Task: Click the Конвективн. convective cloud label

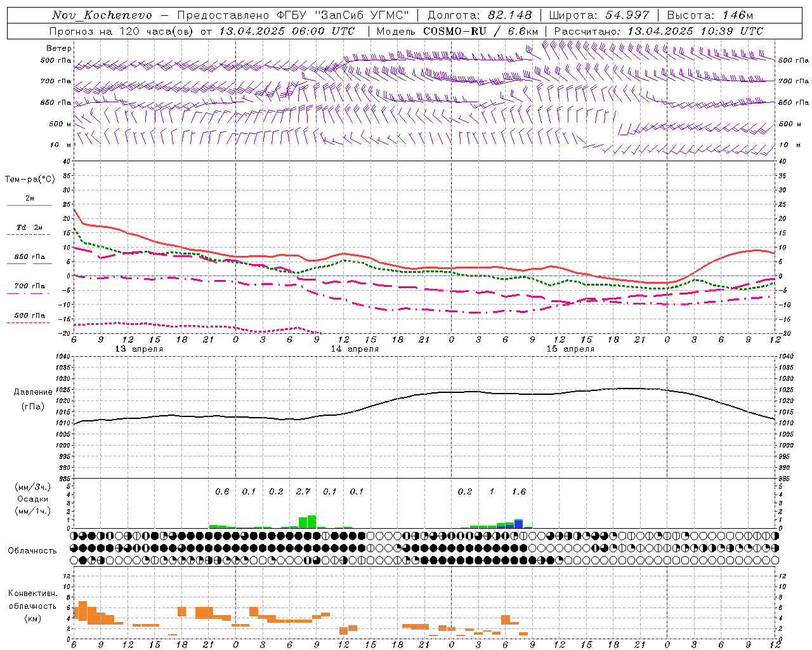Action: 32,594
